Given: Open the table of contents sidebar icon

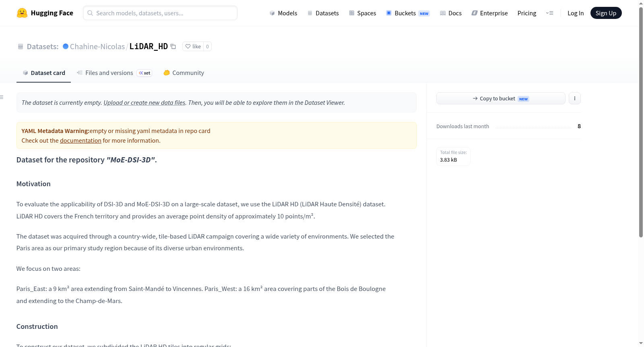Looking at the screenshot, I should click(2, 97).
